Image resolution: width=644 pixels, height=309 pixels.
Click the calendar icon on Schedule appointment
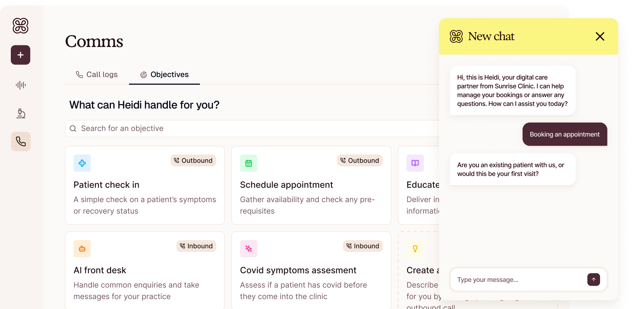coord(249,163)
